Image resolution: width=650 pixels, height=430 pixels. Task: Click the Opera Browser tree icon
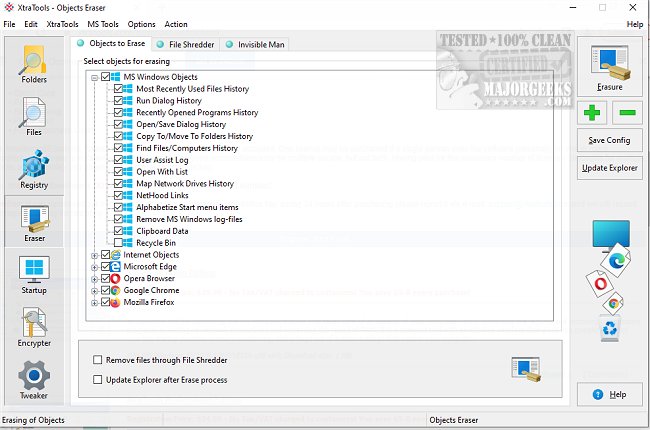115,278
